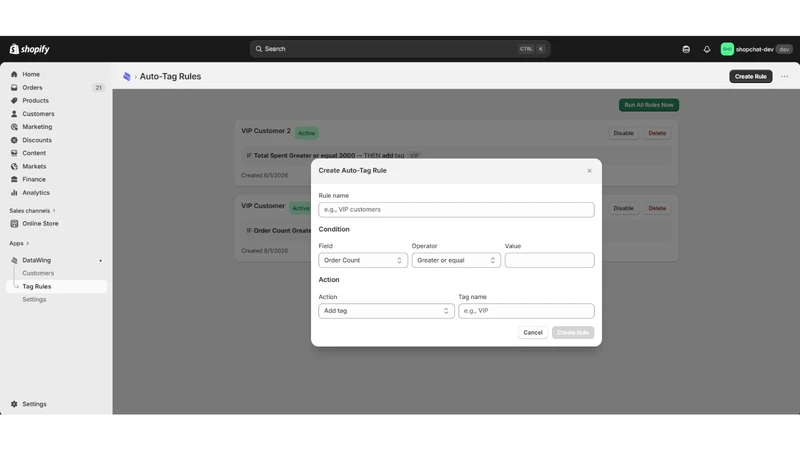Click the three-dot more actions icon
This screenshot has width=800, height=450.
[785, 77]
